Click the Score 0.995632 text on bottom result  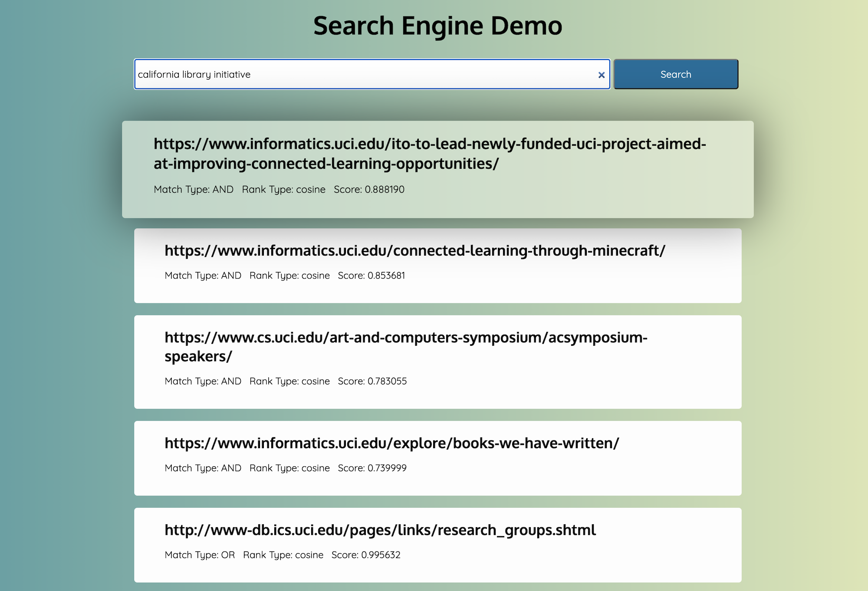point(366,555)
